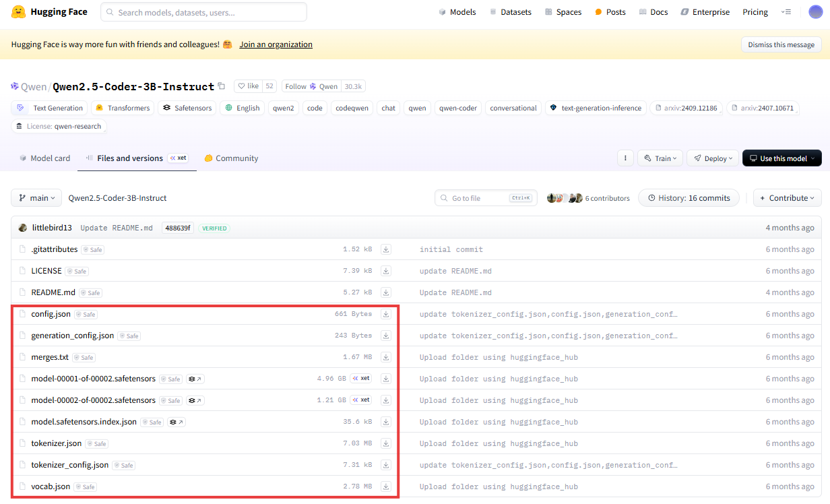Open the three-dot more options button
The width and height of the screenshot is (830, 504).
[625, 158]
